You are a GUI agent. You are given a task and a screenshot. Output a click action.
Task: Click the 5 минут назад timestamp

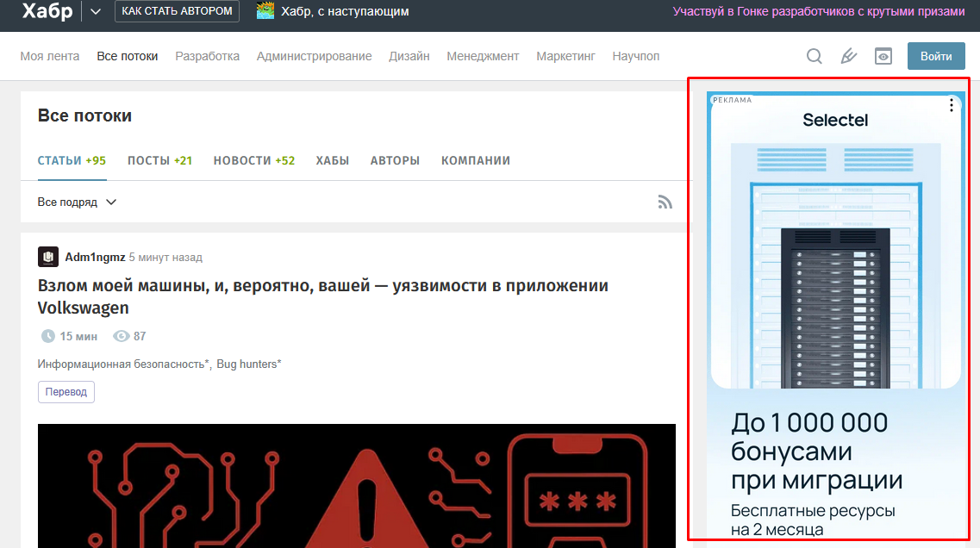165,258
